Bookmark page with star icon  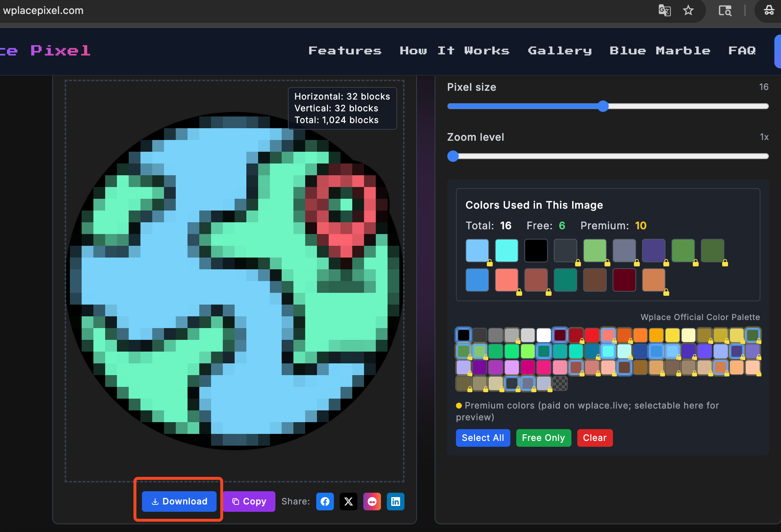[x=688, y=10]
